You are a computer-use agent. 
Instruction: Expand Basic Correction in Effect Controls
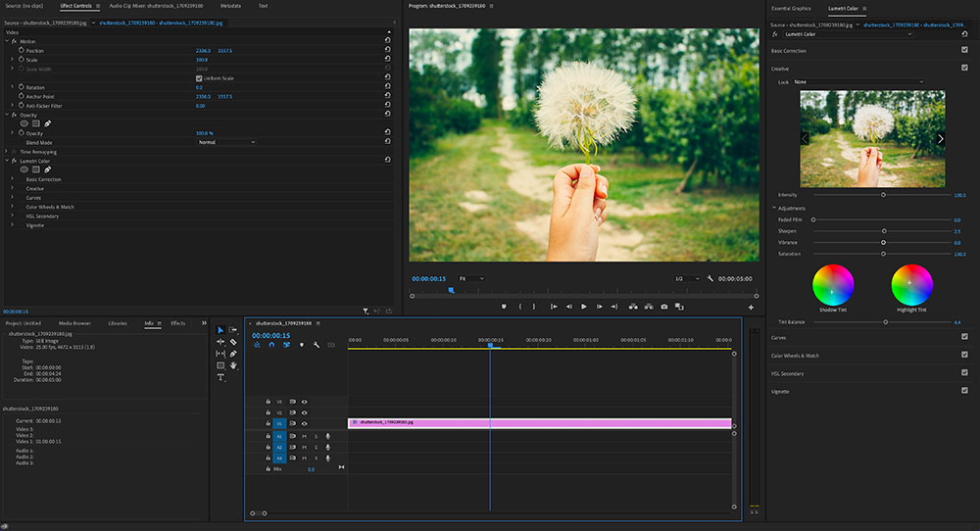click(x=12, y=179)
